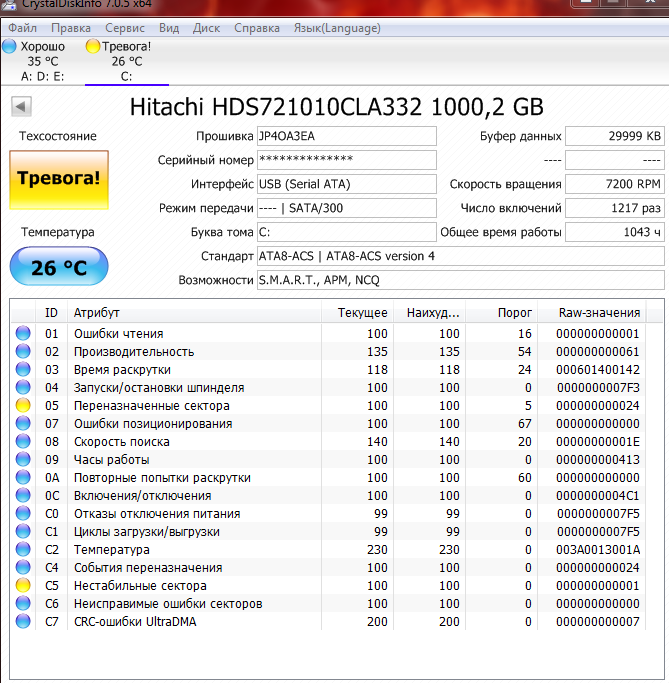Open the Файл menu

click(x=22, y=28)
